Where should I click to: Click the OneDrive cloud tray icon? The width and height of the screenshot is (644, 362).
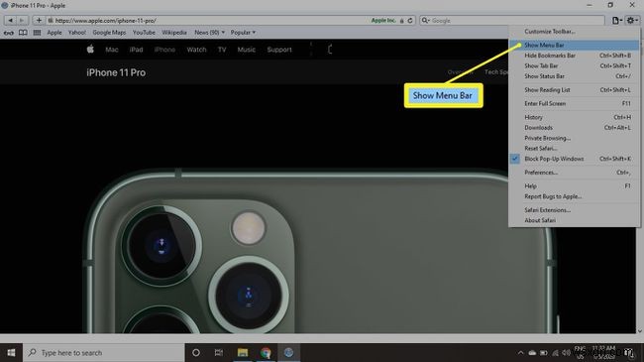[532, 352]
